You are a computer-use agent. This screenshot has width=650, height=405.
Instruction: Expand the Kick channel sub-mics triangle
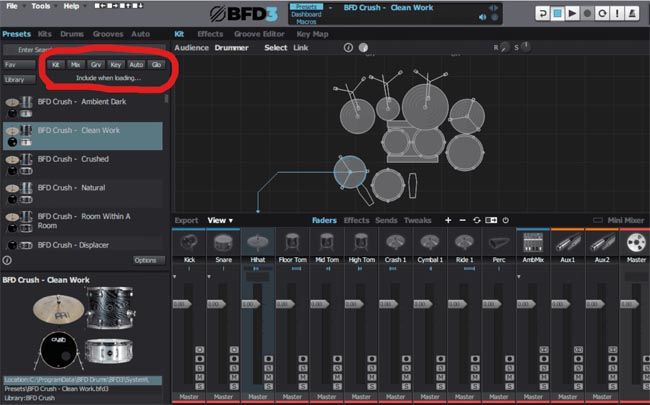click(175, 276)
